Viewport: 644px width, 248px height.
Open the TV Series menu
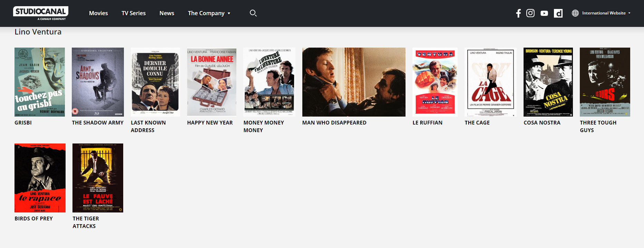point(134,13)
